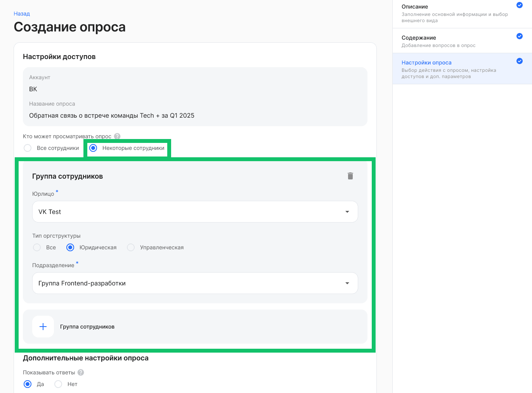Viewport: 532px width, 393px height.
Task: Select "Управленческая" org structure type
Action: coord(131,247)
